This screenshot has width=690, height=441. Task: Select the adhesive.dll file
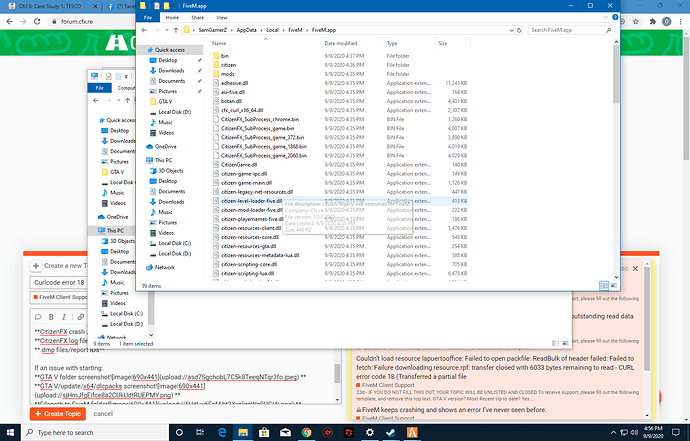tap(234, 84)
